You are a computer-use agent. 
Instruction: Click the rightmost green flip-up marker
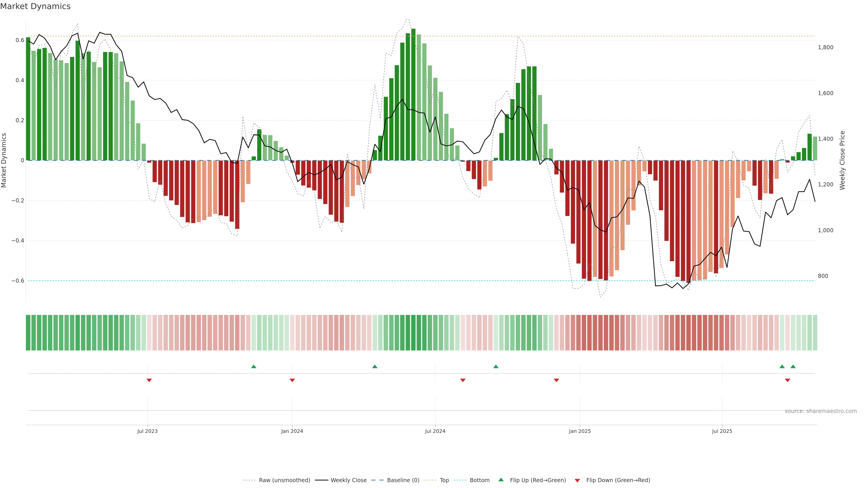pos(793,366)
